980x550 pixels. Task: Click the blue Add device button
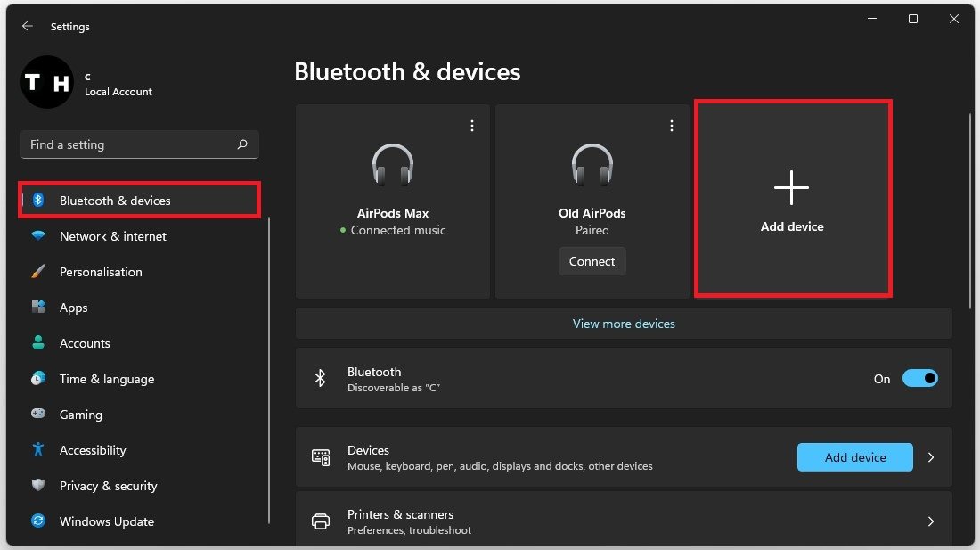(854, 456)
